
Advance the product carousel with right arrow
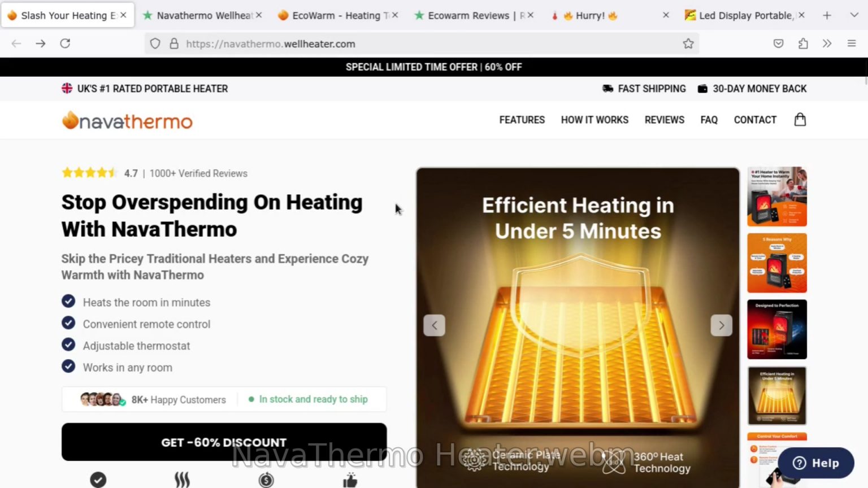[x=722, y=325]
